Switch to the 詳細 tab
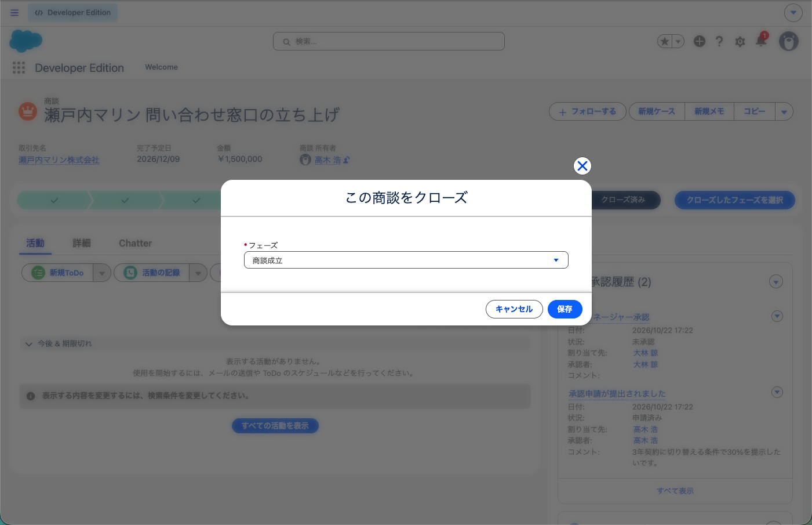 (x=82, y=243)
